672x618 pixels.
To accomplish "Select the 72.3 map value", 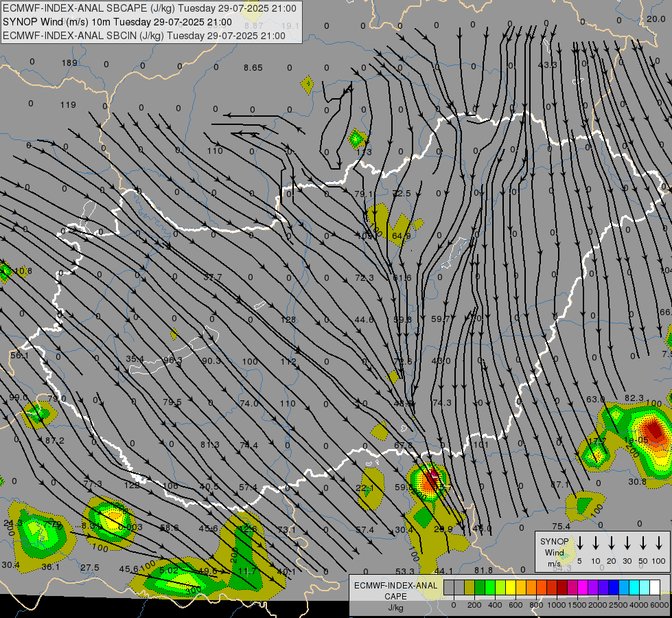I will pyautogui.click(x=364, y=278).
